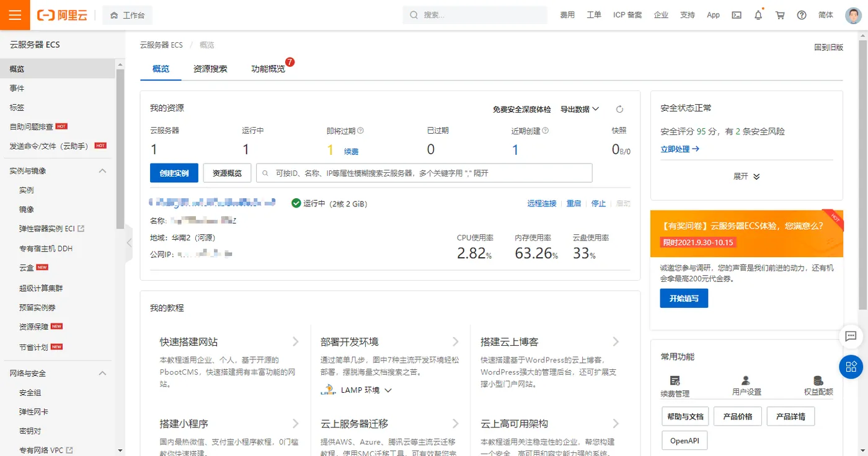Open App in the top menu
Image resolution: width=868 pixels, height=456 pixels.
pos(713,15)
